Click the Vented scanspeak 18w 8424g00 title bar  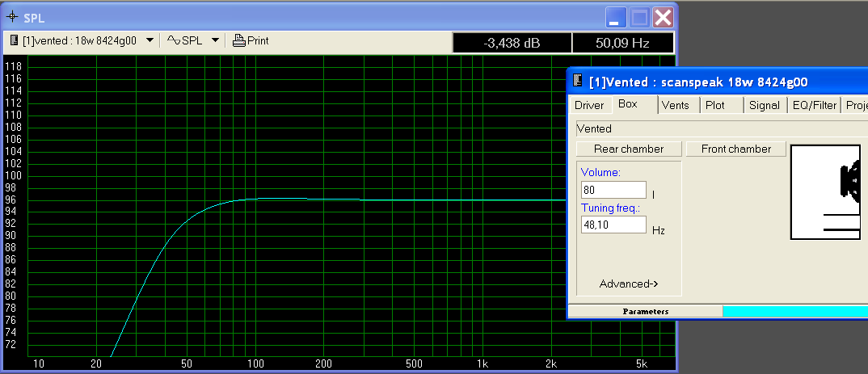718,82
